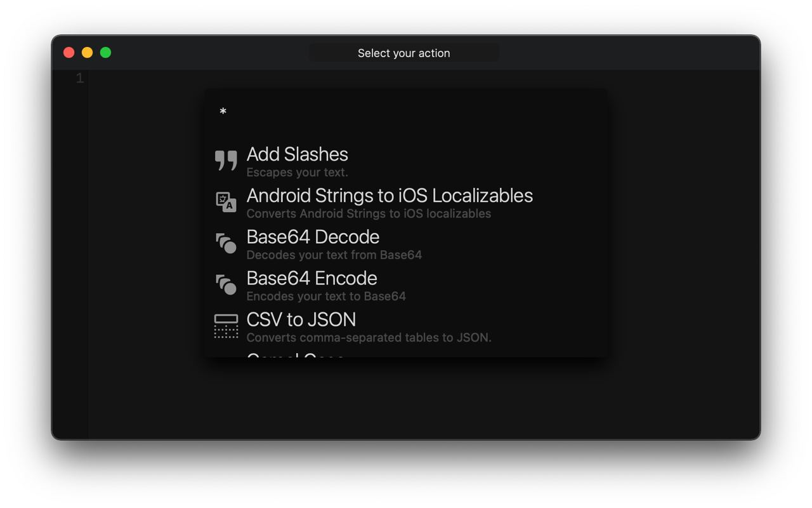Screen dimensions: 812x508
Task: Select the Add Slashes action
Action: 406,161
